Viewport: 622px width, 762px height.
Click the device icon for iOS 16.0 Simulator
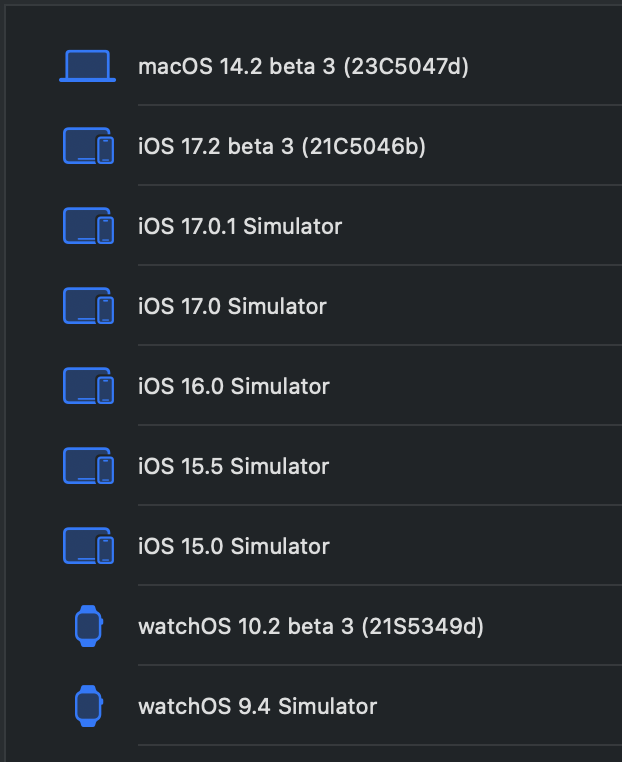click(88, 387)
